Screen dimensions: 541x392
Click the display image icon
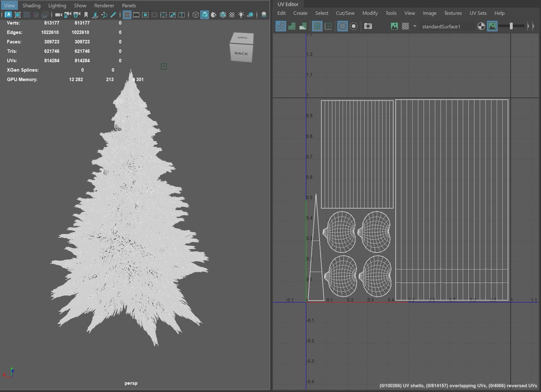point(394,26)
